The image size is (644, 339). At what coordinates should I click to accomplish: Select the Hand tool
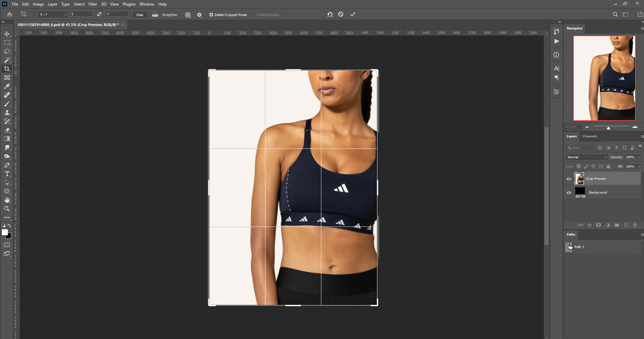7,200
